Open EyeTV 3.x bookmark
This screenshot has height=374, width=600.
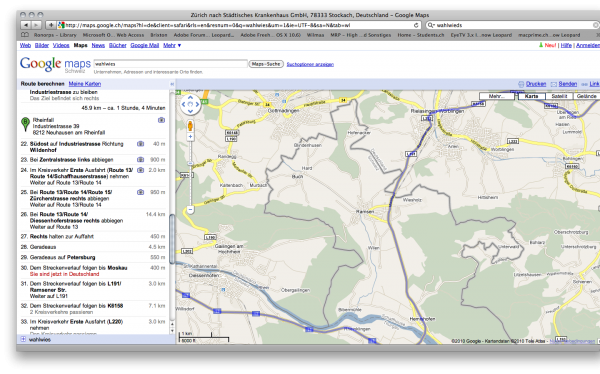pos(481,35)
